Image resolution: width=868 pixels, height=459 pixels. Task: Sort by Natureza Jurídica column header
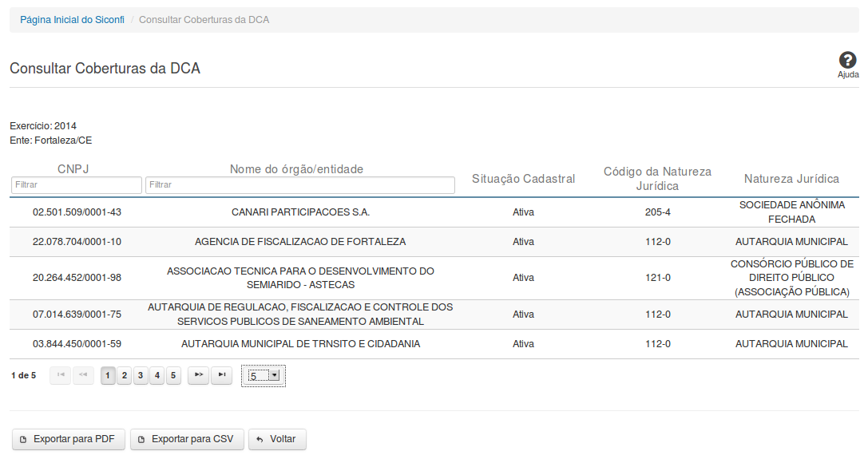point(791,179)
